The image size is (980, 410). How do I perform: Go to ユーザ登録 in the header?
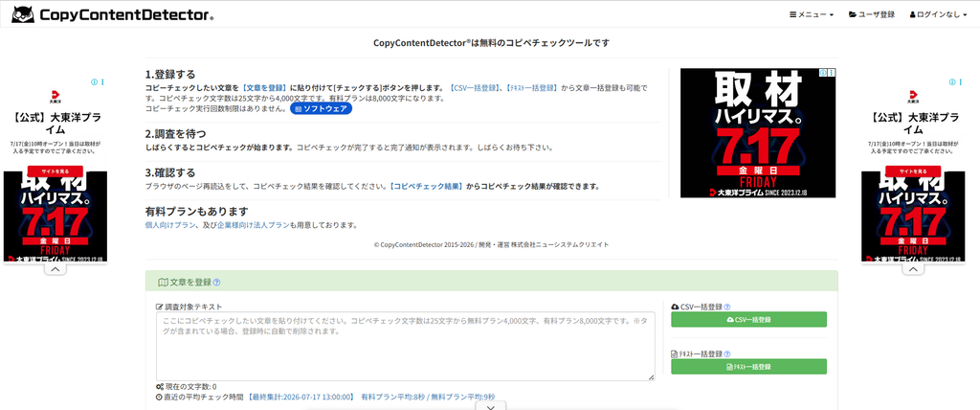[871, 14]
